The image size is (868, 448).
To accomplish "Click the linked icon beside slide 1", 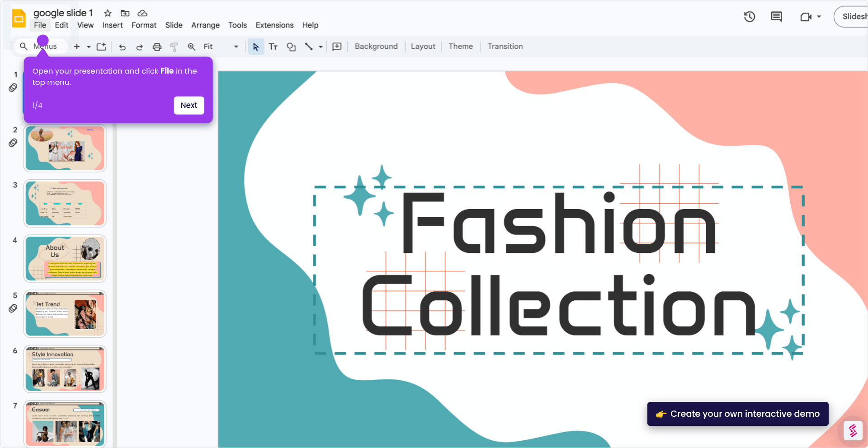I will pyautogui.click(x=13, y=88).
